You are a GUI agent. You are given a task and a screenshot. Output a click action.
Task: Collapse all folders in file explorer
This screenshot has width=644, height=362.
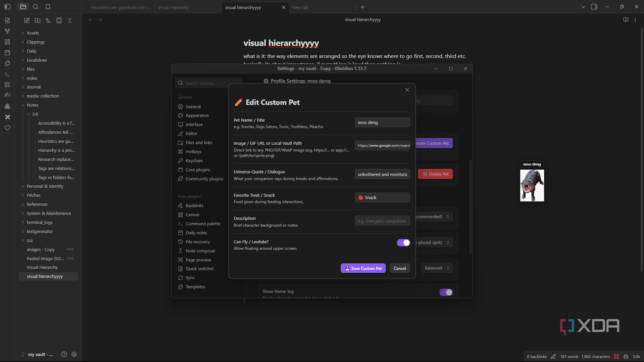click(x=70, y=20)
